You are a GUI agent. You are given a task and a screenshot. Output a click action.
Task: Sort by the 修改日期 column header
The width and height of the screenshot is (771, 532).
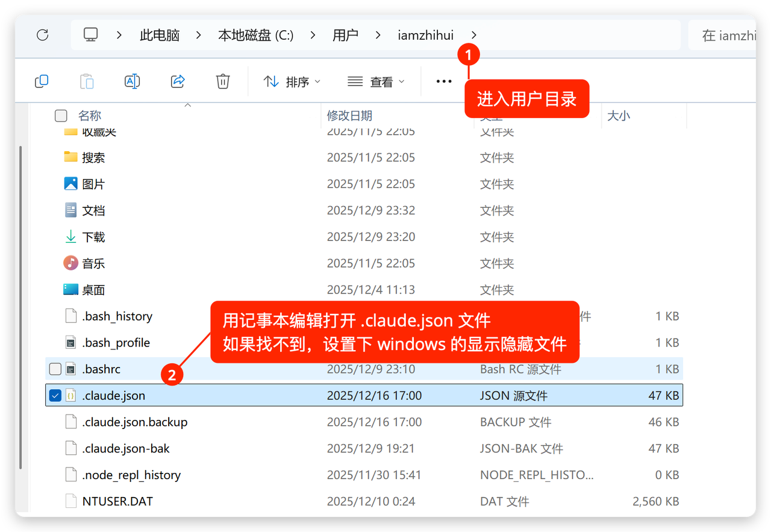coord(349,116)
